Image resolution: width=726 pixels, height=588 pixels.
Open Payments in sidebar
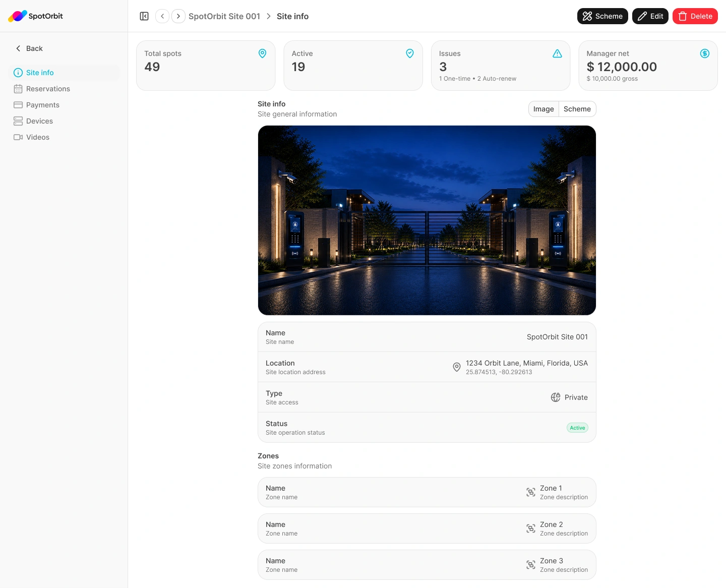click(64, 105)
